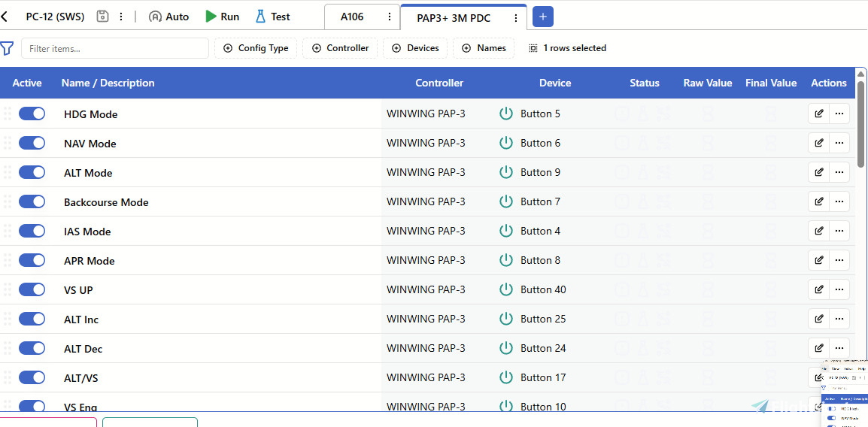
Task: Click the Status column header
Action: point(645,83)
